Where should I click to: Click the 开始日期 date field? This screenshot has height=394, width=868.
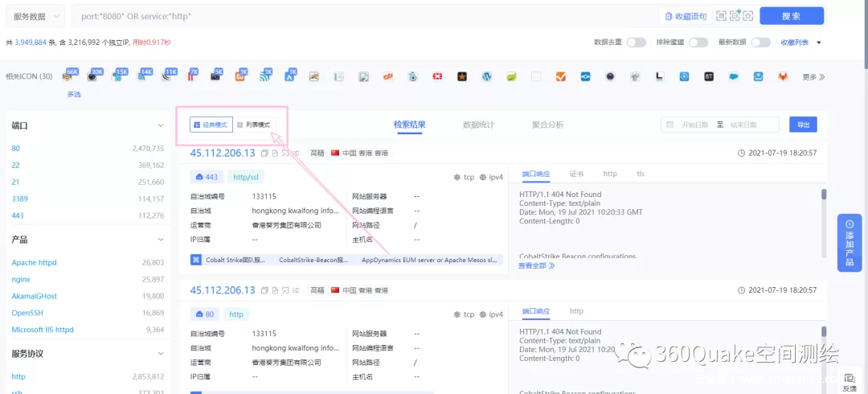coord(695,125)
